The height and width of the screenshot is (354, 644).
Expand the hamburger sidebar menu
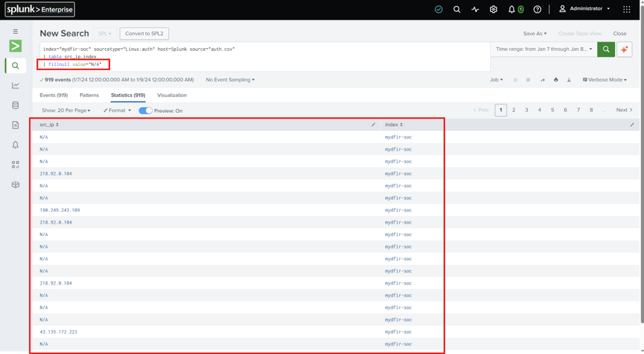point(15,31)
